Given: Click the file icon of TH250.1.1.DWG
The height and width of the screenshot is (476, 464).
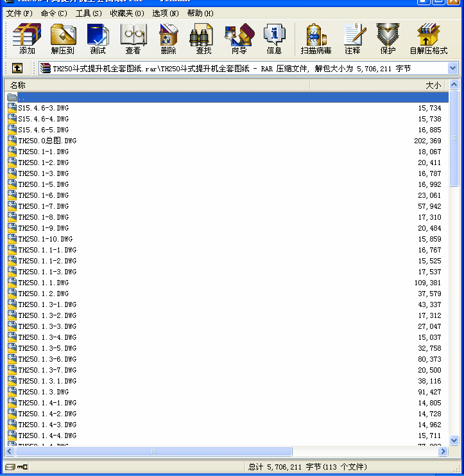Looking at the screenshot, I should coord(12,283).
